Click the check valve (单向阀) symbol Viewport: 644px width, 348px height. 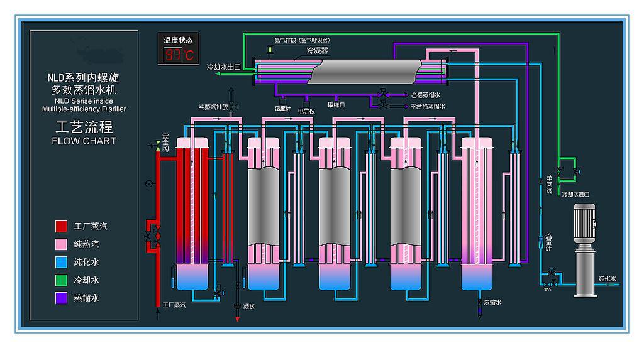point(541,182)
